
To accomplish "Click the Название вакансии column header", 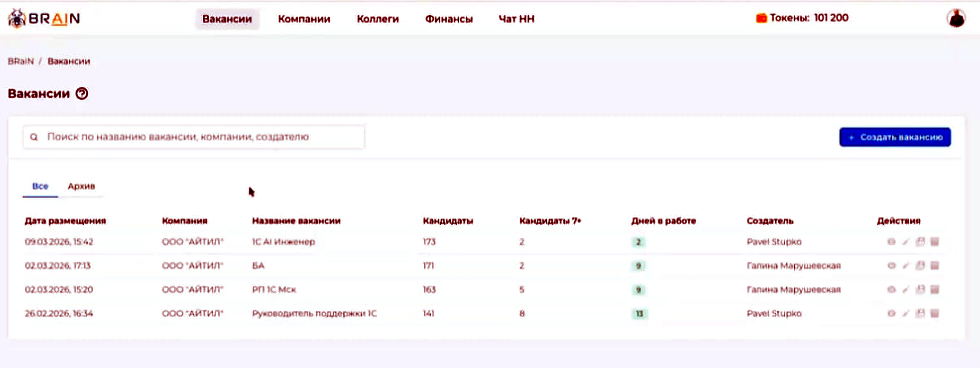I will (296, 221).
